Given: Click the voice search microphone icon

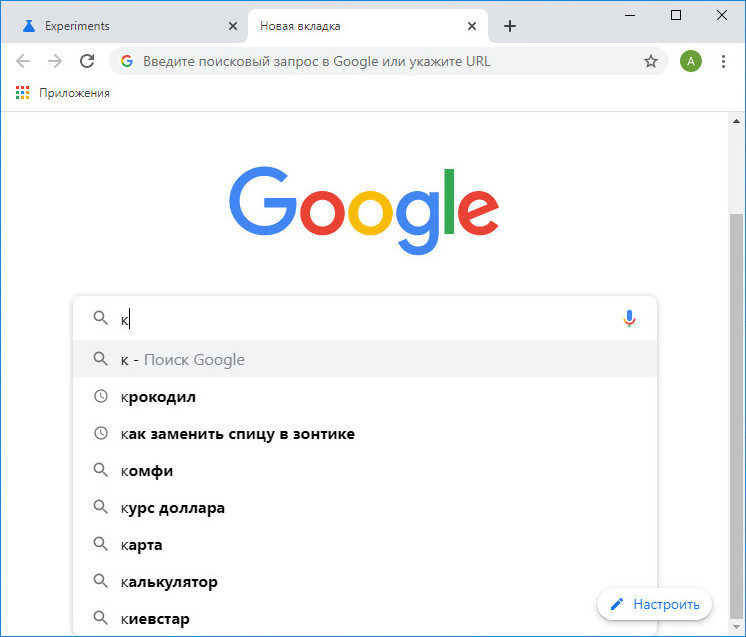Looking at the screenshot, I should coord(629,318).
